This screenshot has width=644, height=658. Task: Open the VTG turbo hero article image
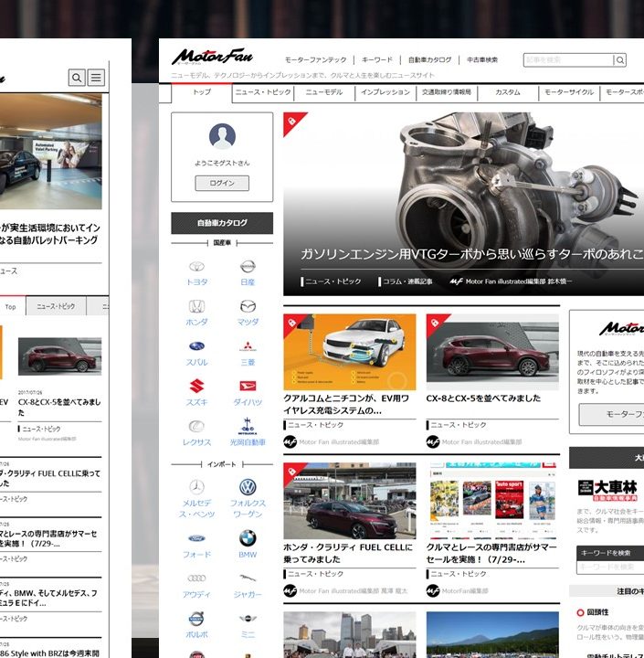pos(464,204)
